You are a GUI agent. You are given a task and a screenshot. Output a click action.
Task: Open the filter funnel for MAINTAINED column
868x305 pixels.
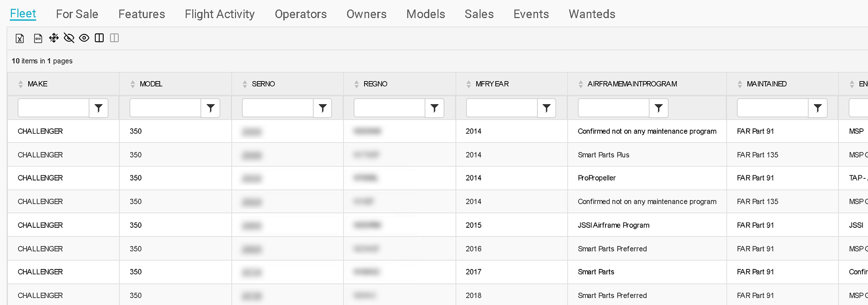(x=818, y=108)
